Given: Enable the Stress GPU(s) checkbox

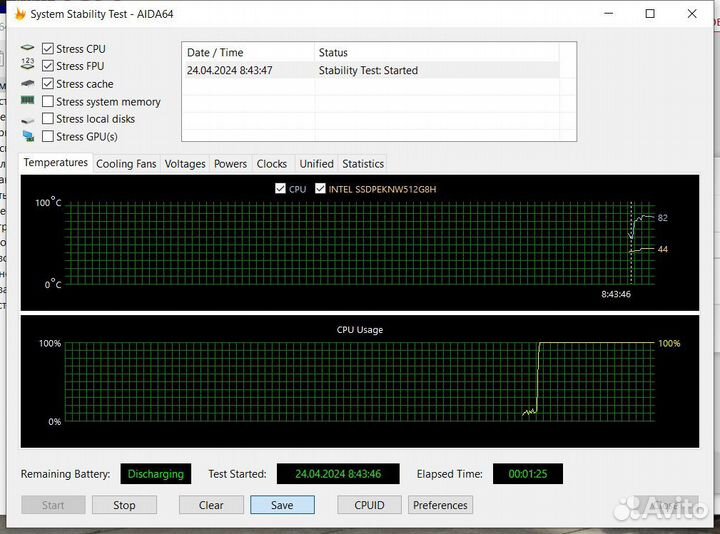Looking at the screenshot, I should (48, 136).
